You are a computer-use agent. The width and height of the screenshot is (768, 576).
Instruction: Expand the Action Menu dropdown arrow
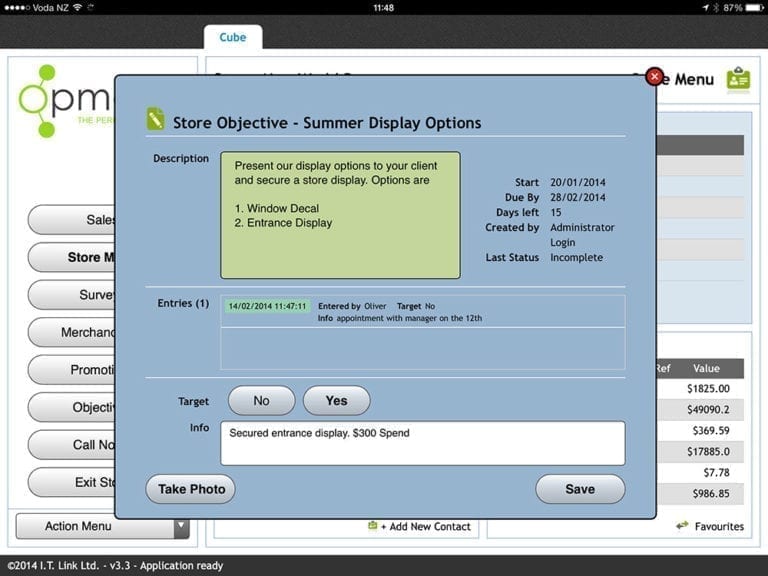coord(181,526)
